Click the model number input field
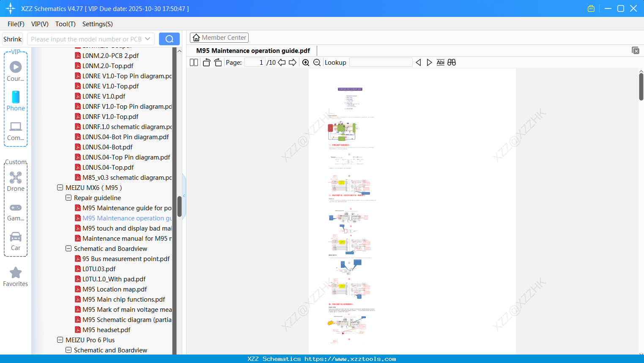Viewport: 644px width, 363px height. click(86, 39)
